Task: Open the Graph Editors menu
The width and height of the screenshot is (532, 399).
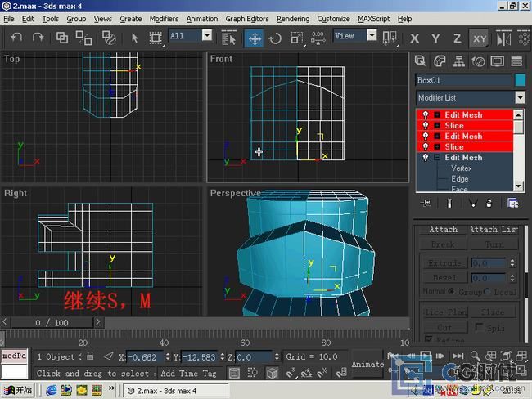Action: pyautogui.click(x=247, y=19)
